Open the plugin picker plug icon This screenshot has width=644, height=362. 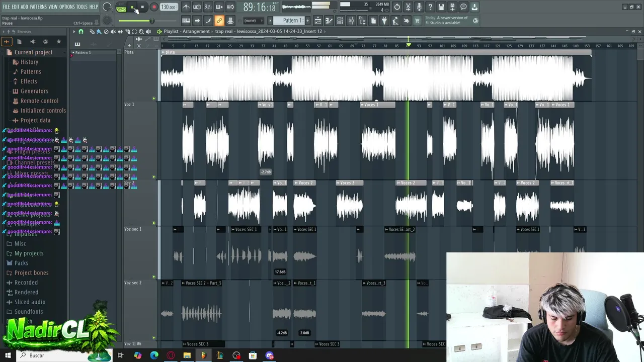click(384, 21)
